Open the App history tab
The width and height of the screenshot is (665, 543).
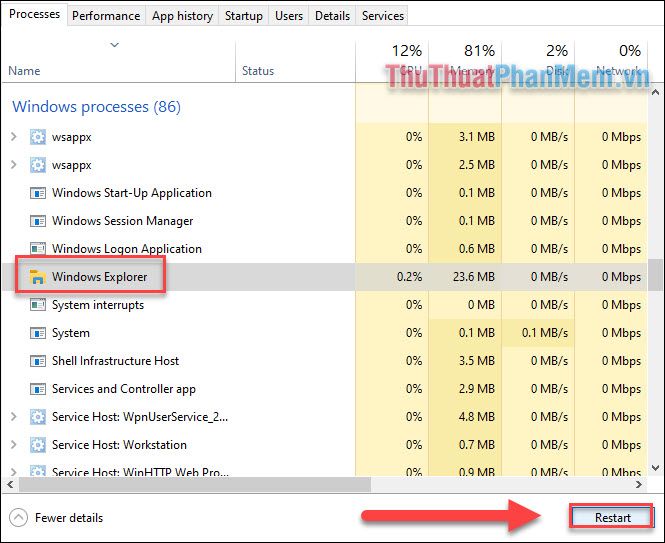click(182, 16)
